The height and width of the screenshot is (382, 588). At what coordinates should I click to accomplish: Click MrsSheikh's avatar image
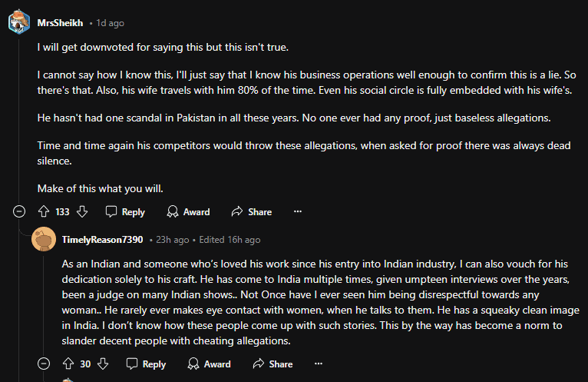pyautogui.click(x=19, y=22)
